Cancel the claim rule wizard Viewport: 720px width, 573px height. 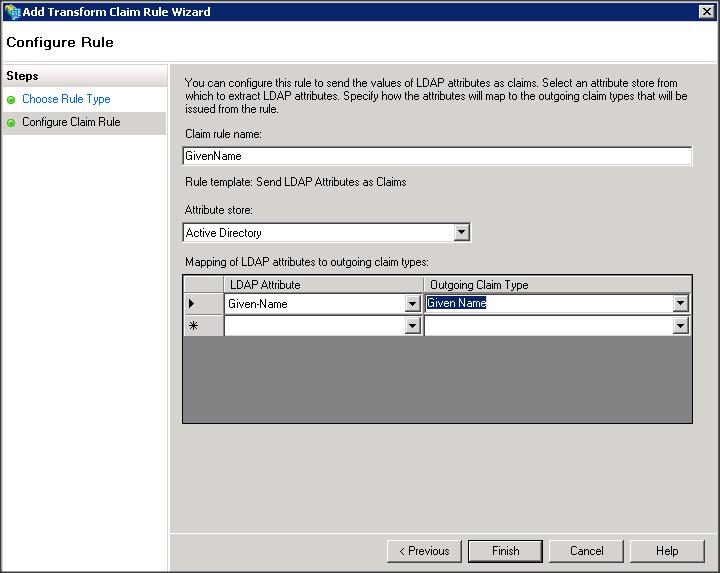pyautogui.click(x=586, y=551)
